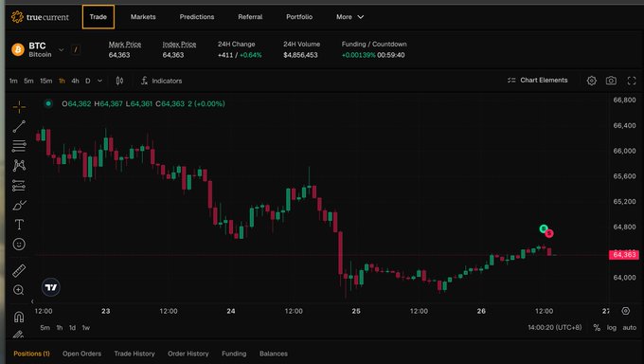Click the green B buy marker

pos(544,228)
